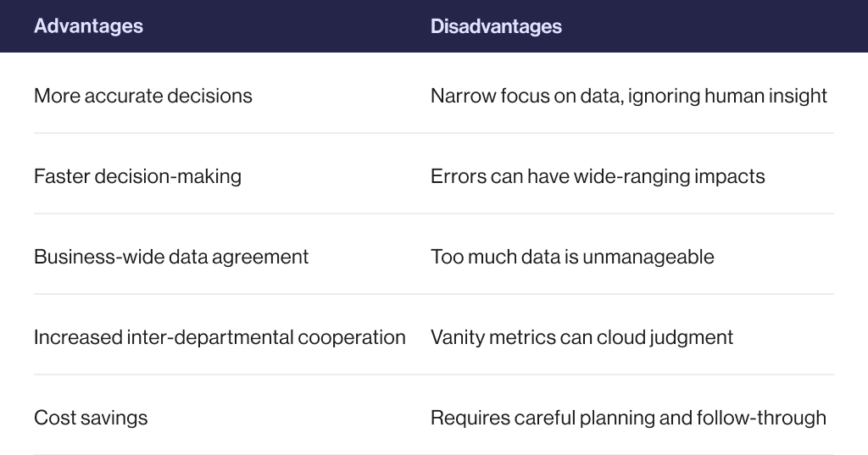
Task: Select 'Increased inter-departmental cooperation' cell
Action: click(x=220, y=337)
